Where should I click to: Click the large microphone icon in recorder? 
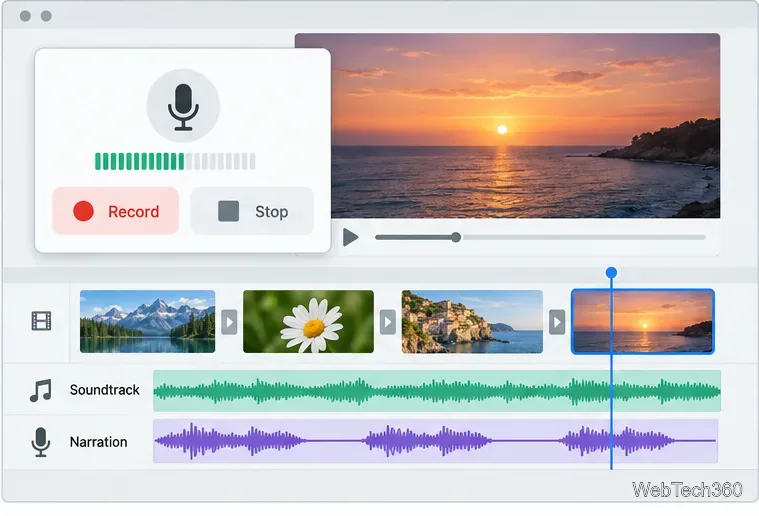pos(183,106)
